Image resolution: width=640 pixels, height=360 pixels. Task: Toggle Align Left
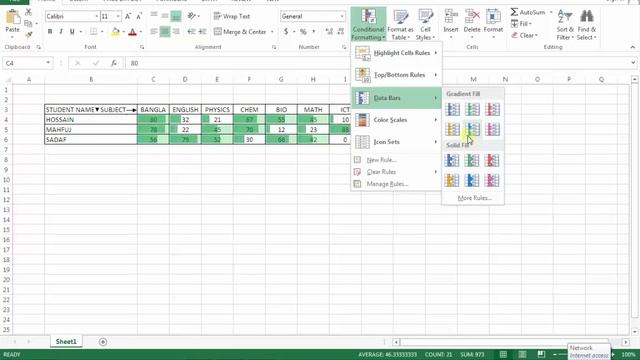point(154,31)
